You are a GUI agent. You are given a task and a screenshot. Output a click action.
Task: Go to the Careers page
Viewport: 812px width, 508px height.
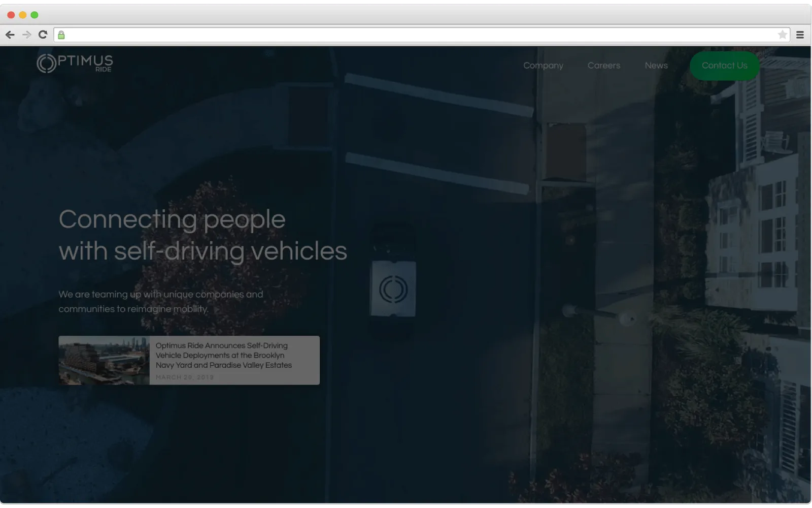tap(603, 66)
